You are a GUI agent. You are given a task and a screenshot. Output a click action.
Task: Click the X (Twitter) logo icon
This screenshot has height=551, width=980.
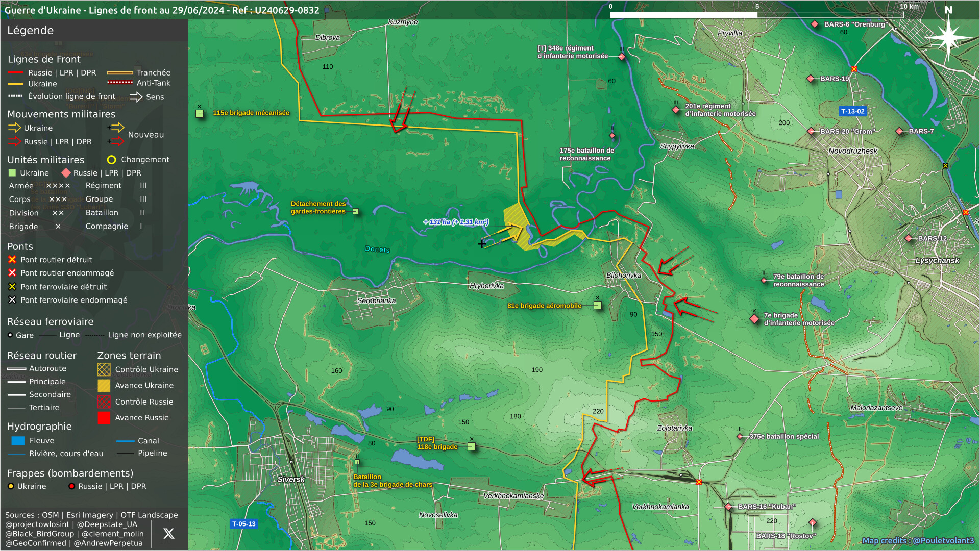coord(168,534)
